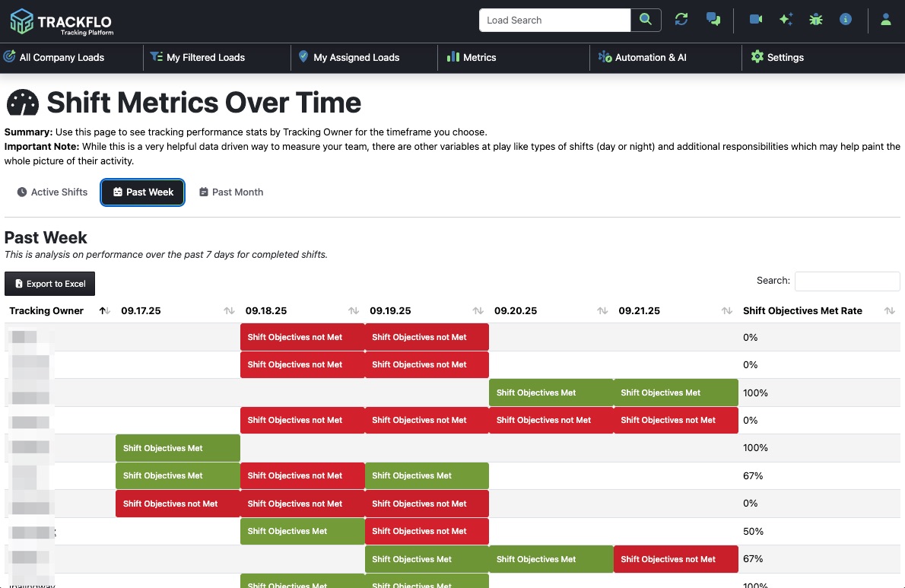Click the TrackFlo logo
This screenshot has width=905, height=588.
(61, 22)
